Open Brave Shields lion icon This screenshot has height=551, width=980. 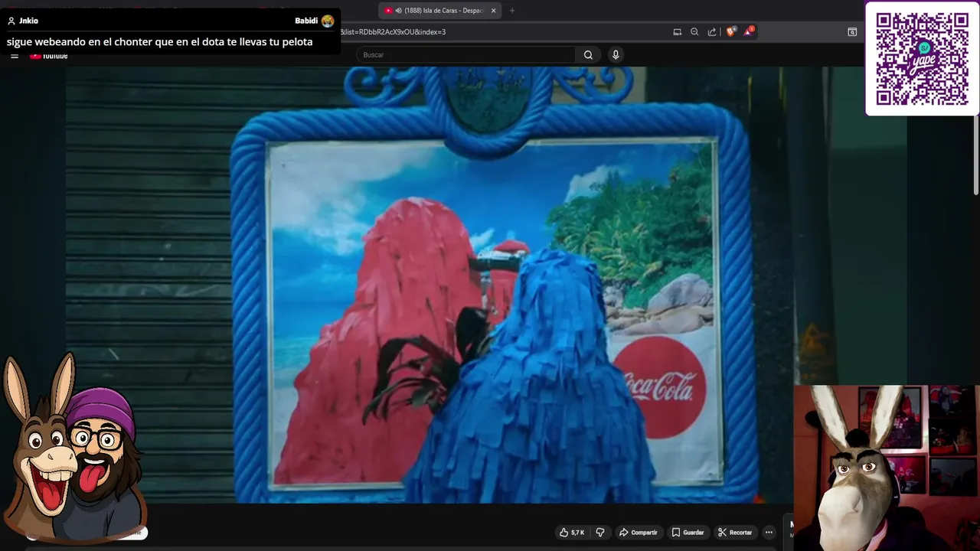(730, 32)
